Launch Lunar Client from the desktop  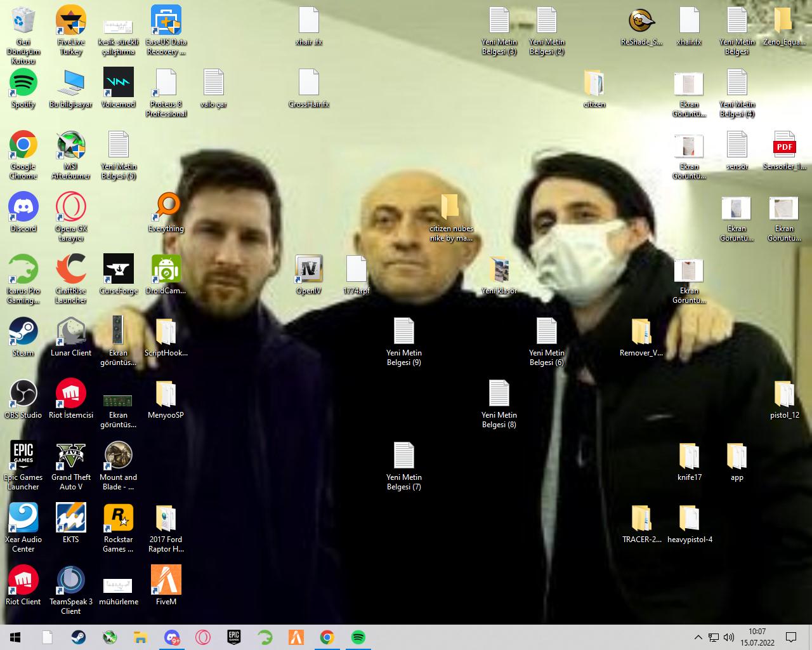pos(71,336)
